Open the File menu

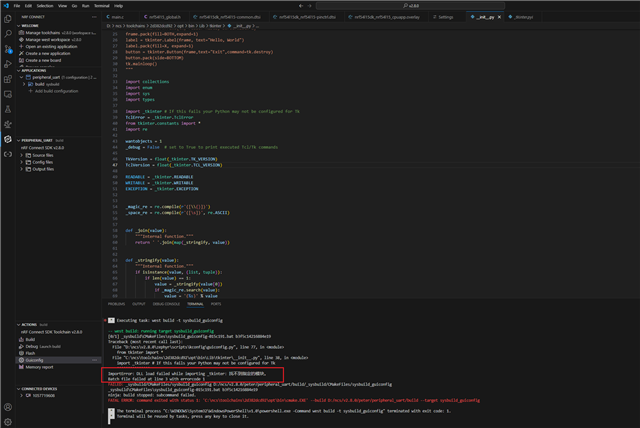[17, 6]
